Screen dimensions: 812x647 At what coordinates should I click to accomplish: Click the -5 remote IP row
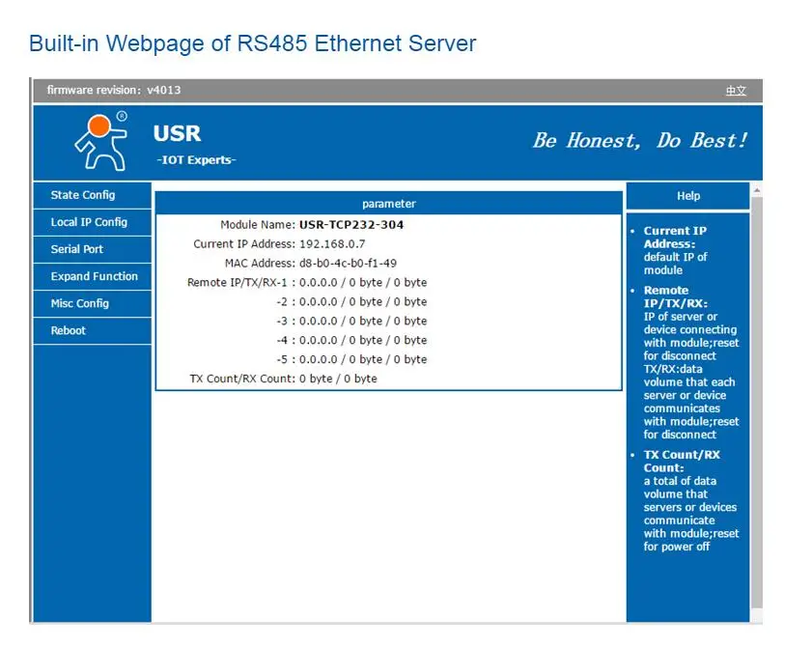(351, 359)
